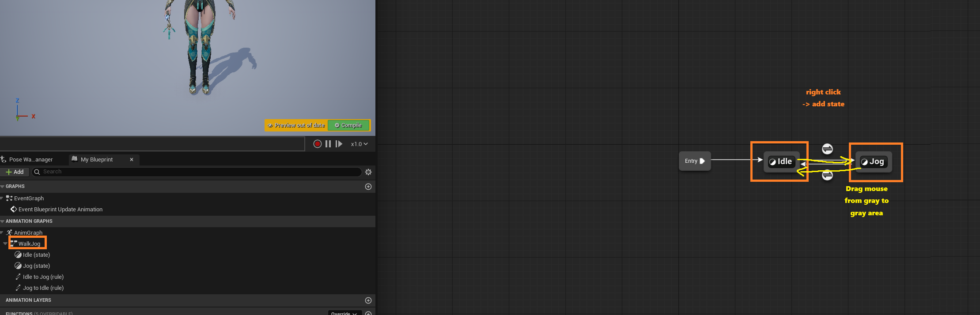Switch to the Pose Watch Manager tab
This screenshot has width=980, height=315.
(x=30, y=159)
